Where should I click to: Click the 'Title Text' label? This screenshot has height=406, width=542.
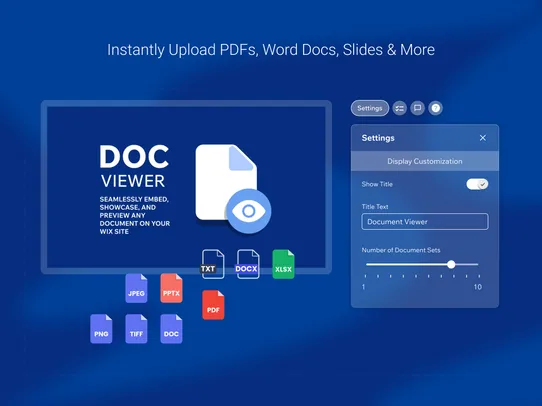pos(375,207)
